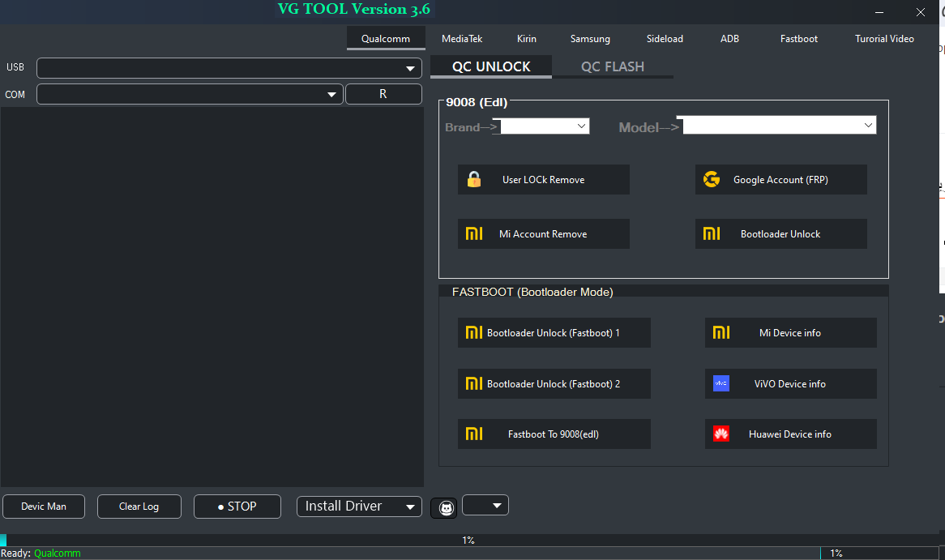The image size is (945, 560).
Task: Click Fastboot To 9008(edl) button
Action: [x=554, y=434]
